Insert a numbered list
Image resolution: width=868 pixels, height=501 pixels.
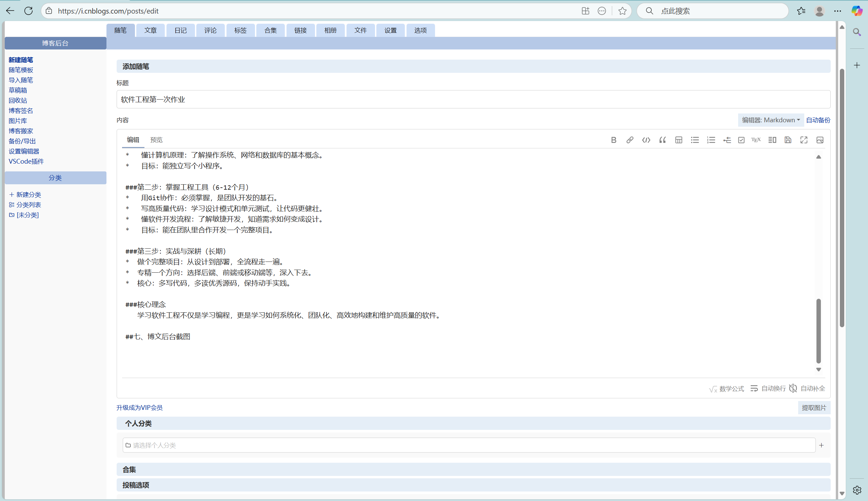tap(711, 140)
